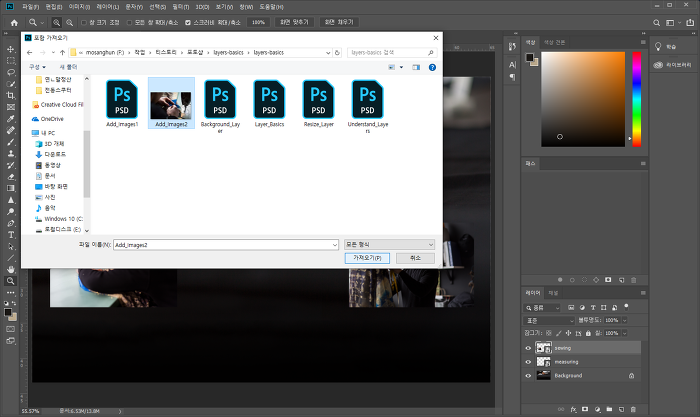The width and height of the screenshot is (700, 417).
Task: Open the fill slider dropdown arrow
Action: click(625, 334)
